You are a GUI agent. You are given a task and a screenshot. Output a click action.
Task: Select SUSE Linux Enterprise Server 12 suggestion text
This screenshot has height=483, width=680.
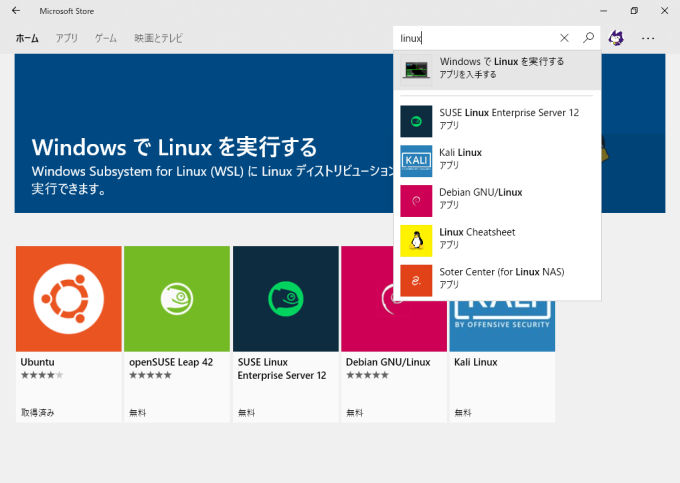[x=509, y=113]
